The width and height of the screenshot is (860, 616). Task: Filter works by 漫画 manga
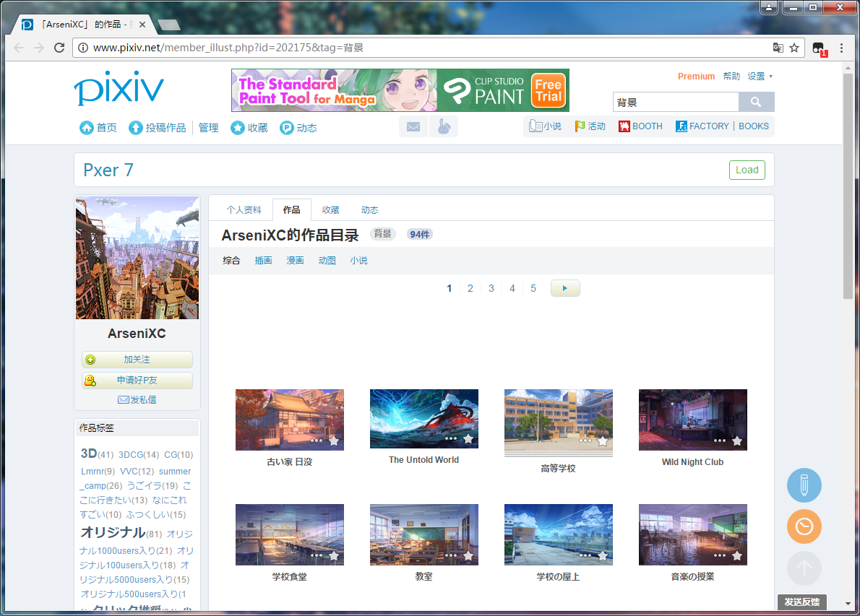[295, 260]
